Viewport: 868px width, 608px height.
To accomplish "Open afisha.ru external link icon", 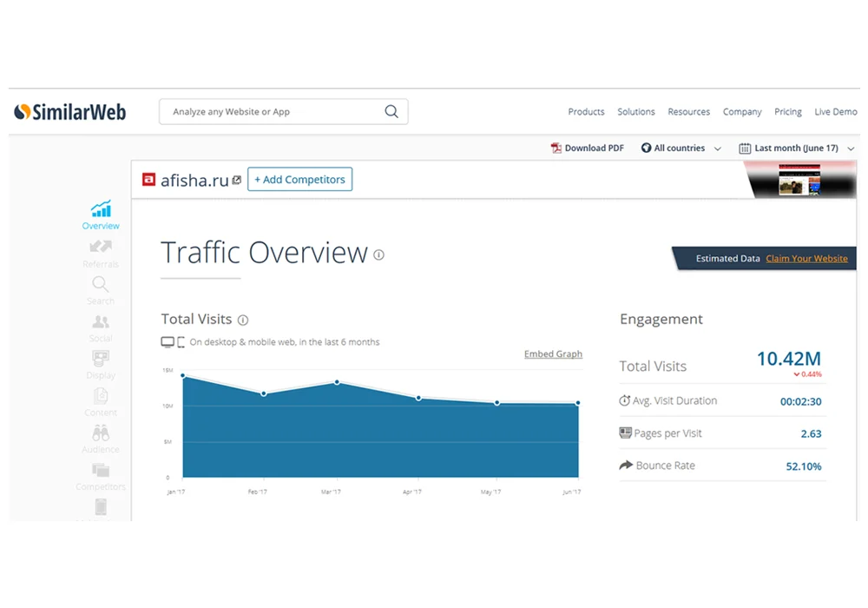I will (x=237, y=180).
